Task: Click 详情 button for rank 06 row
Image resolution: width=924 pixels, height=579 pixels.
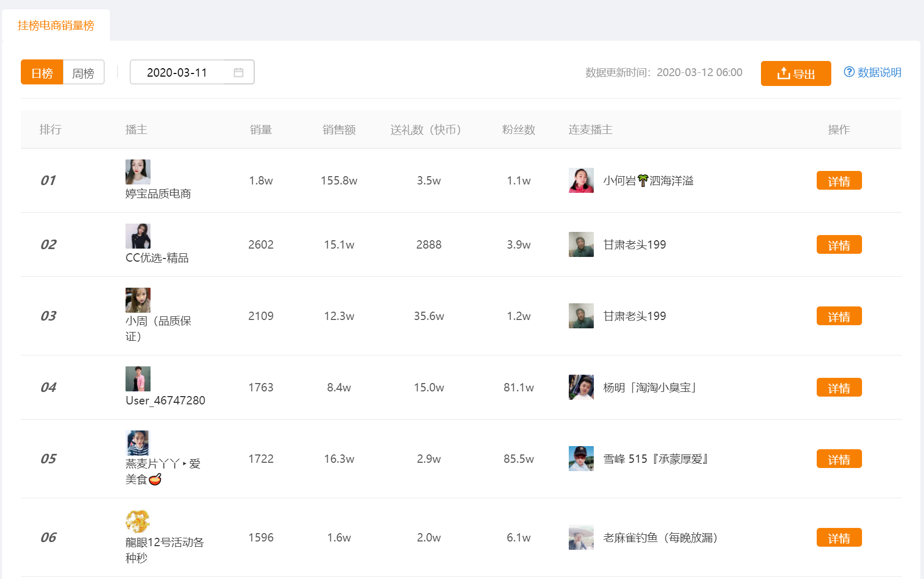Action: pyautogui.click(x=839, y=538)
